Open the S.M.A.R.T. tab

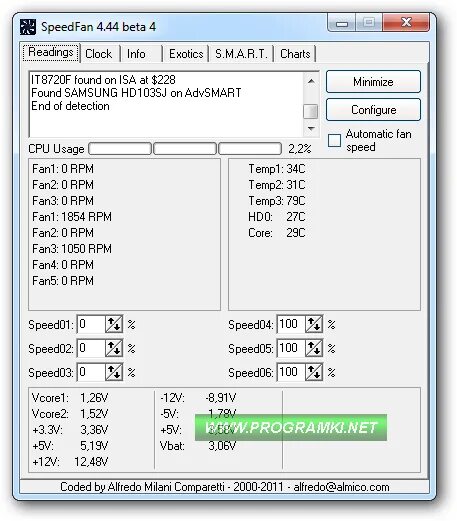[241, 54]
